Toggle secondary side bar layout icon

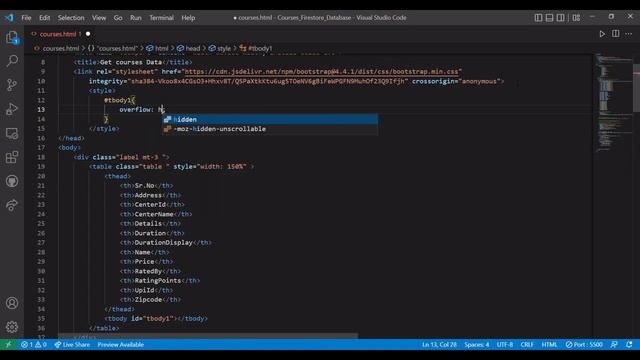coord(560,18)
